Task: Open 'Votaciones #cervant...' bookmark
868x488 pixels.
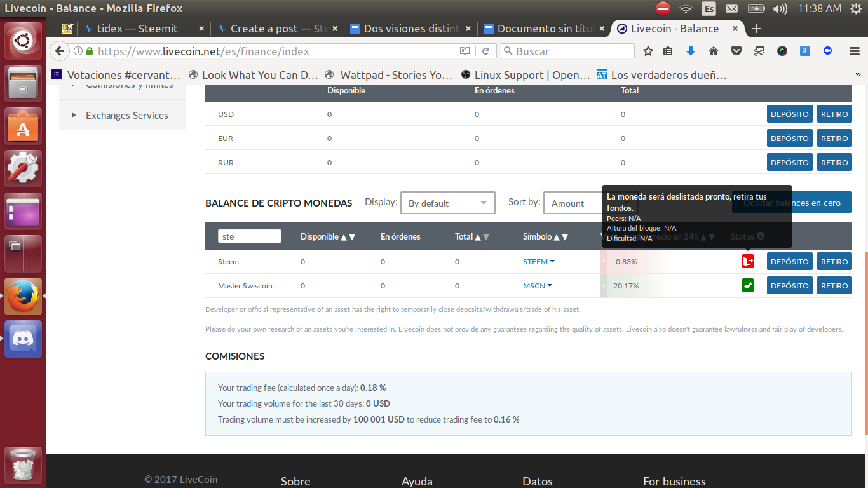Action: click(x=116, y=75)
